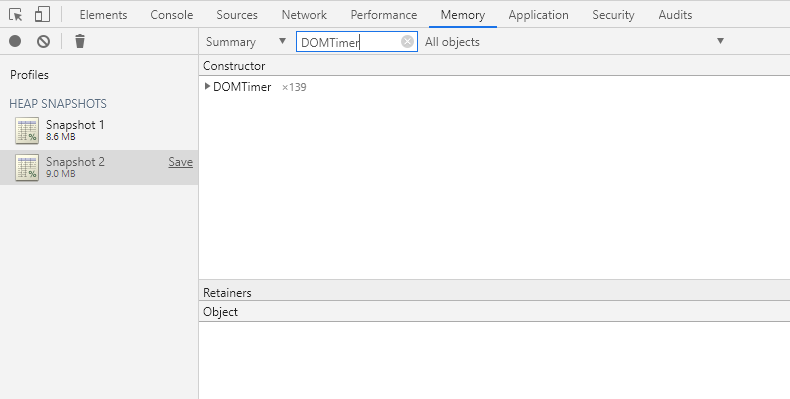Image resolution: width=790 pixels, height=399 pixels.
Task: Open the All objects filter dropdown
Action: [574, 42]
